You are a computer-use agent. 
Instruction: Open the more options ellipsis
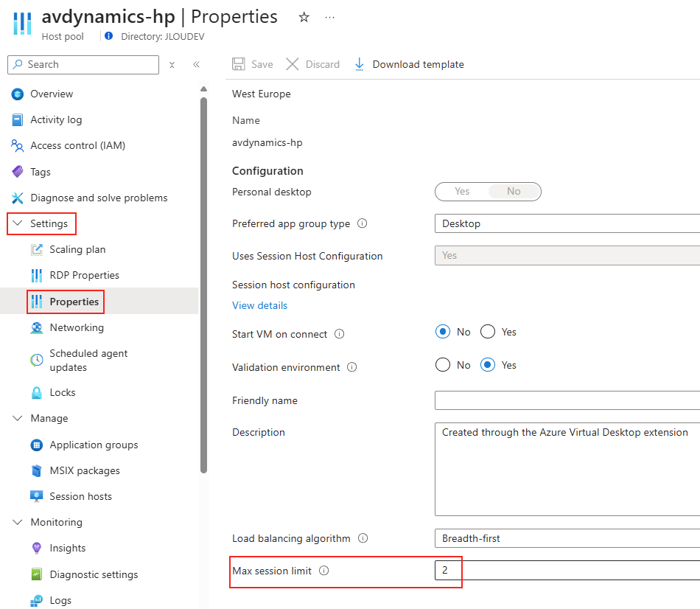point(330,18)
